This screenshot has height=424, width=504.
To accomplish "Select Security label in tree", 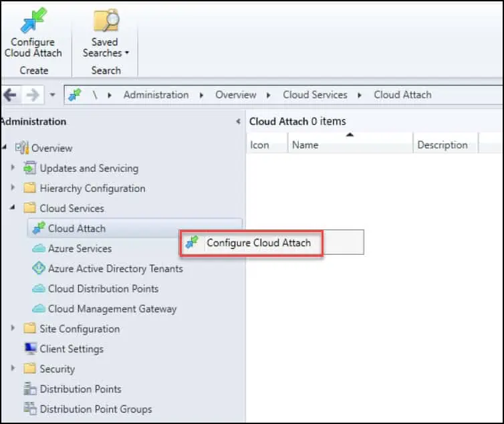I will (57, 369).
